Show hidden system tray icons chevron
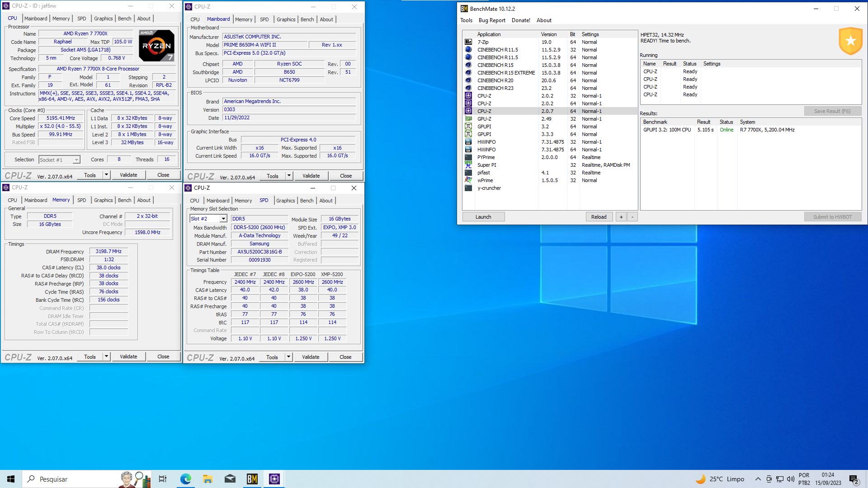 tap(758, 479)
